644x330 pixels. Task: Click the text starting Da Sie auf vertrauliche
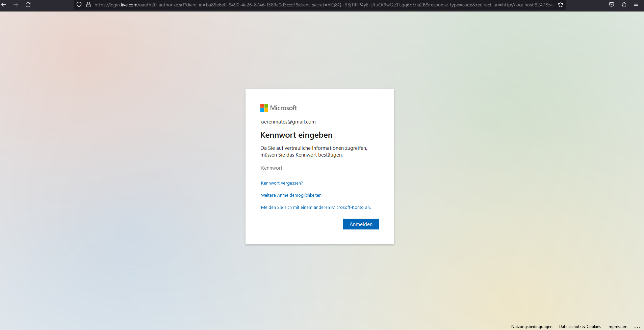(x=314, y=152)
